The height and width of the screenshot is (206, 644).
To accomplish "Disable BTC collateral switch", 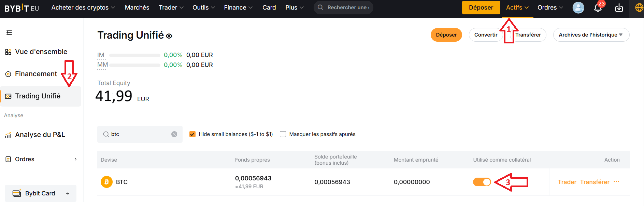I will tap(482, 182).
